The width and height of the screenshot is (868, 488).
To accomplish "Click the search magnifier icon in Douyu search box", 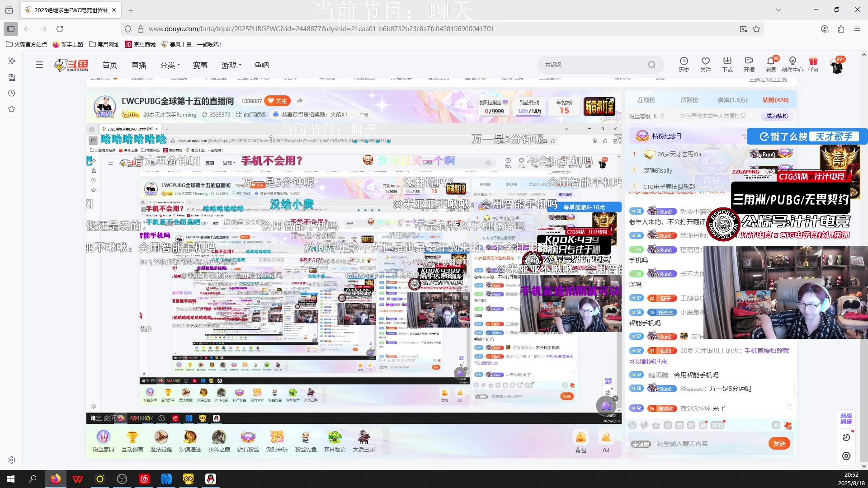I will [651, 65].
